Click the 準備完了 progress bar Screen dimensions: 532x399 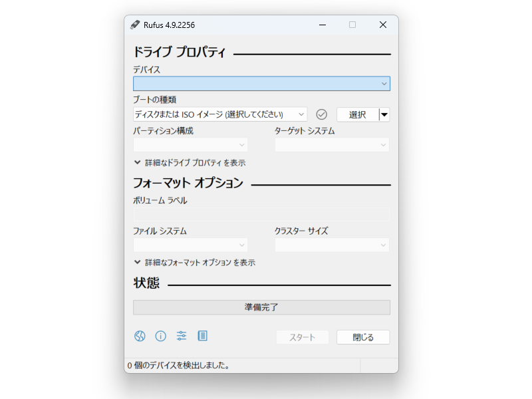261,307
